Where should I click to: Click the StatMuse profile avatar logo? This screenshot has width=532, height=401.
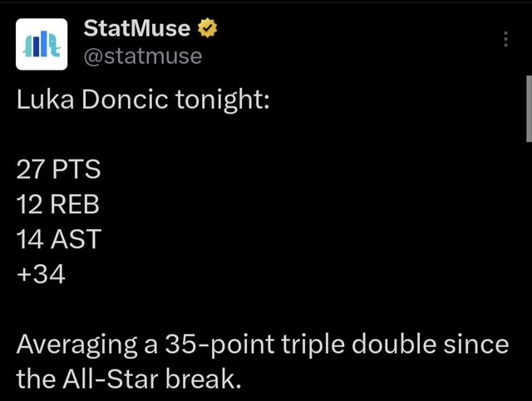coord(38,47)
